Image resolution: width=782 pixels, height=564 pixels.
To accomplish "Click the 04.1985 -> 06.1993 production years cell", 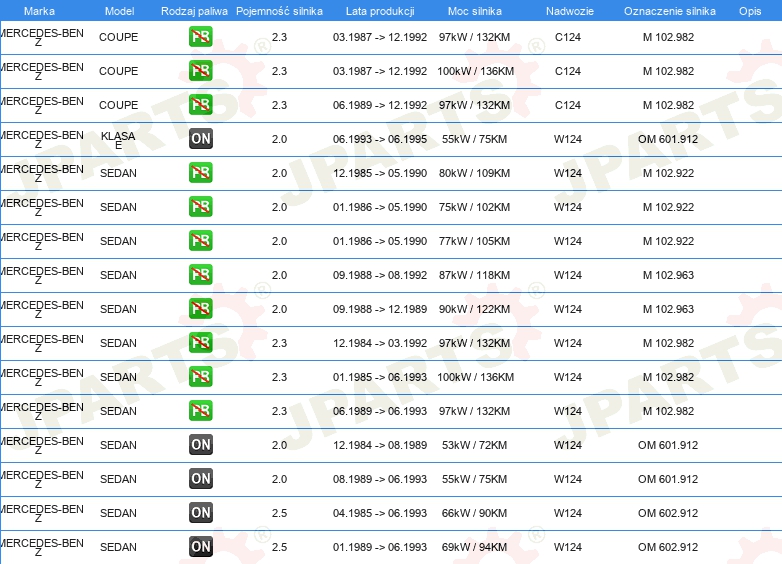I will (x=380, y=513).
